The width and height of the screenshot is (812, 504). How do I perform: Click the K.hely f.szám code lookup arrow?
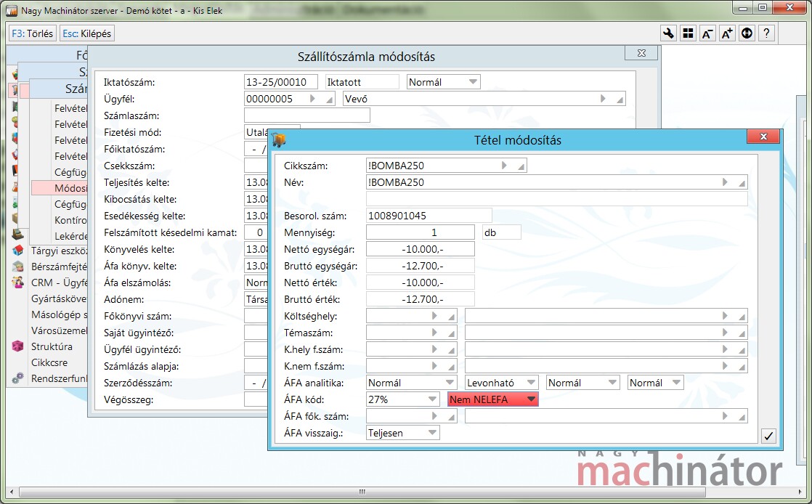click(434, 349)
